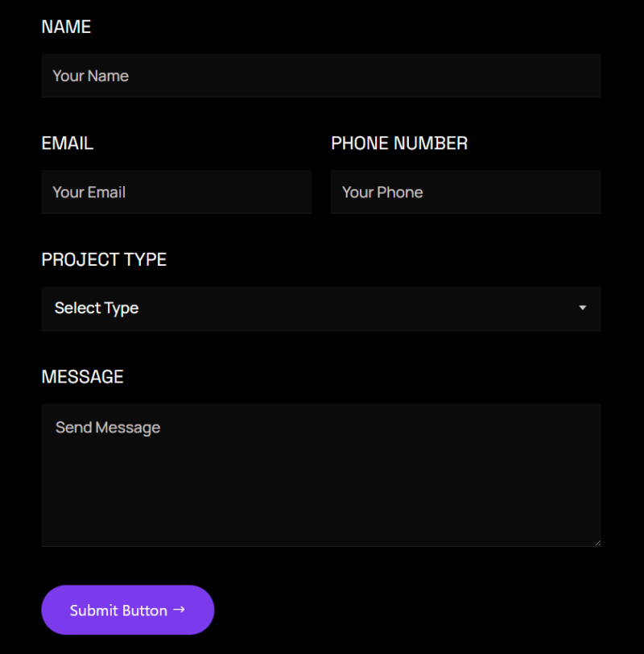The width and height of the screenshot is (644, 654).
Task: Focus the Name input field
Action: (320, 76)
